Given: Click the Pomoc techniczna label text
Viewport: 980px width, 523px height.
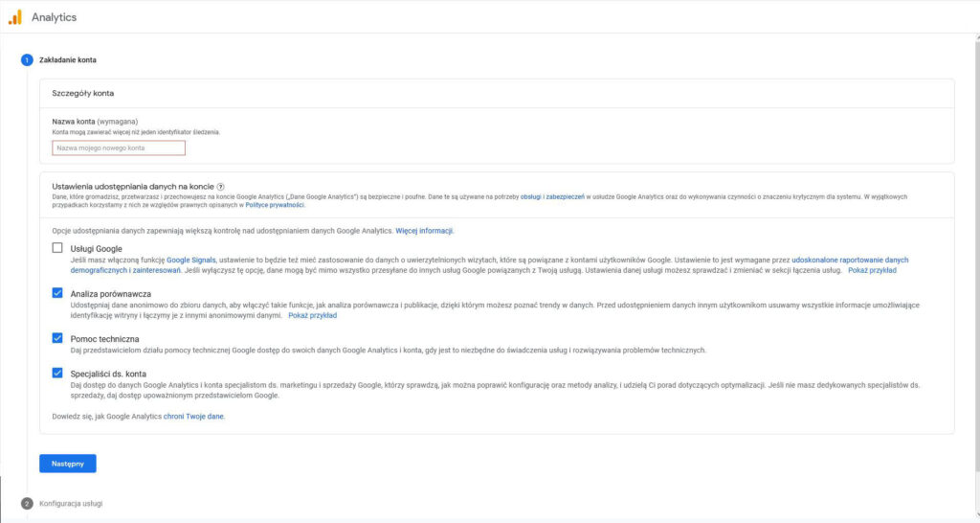Looking at the screenshot, I should coord(104,338).
